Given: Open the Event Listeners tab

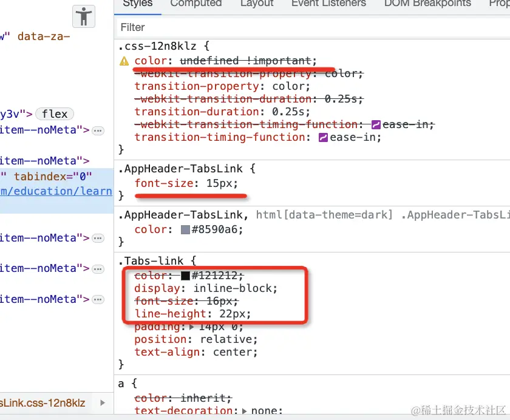Looking at the screenshot, I should tap(329, 3).
